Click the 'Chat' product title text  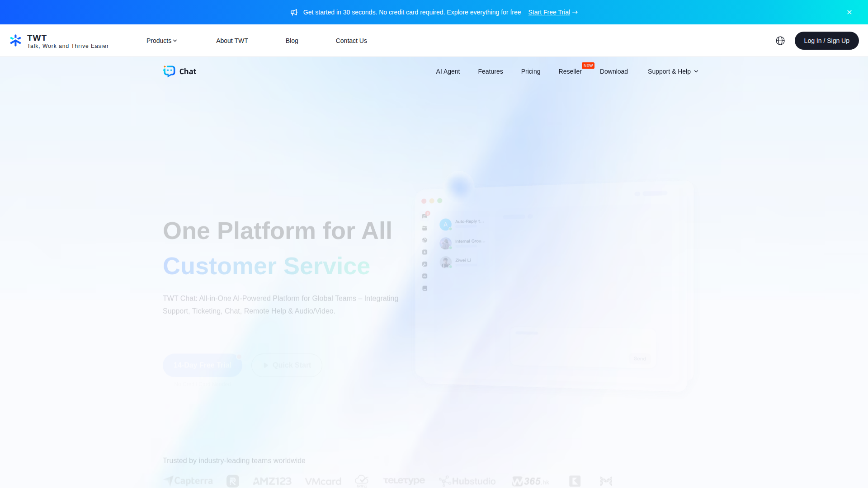[188, 71]
